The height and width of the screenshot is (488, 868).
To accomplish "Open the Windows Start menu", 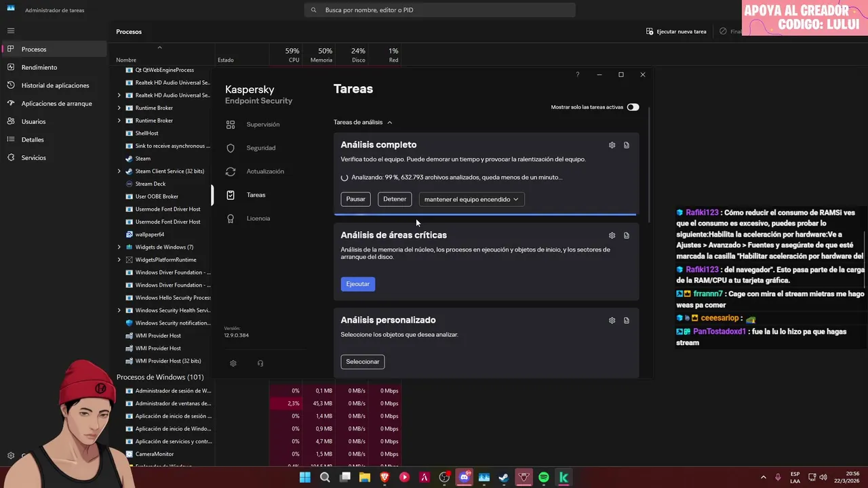I will point(305,478).
